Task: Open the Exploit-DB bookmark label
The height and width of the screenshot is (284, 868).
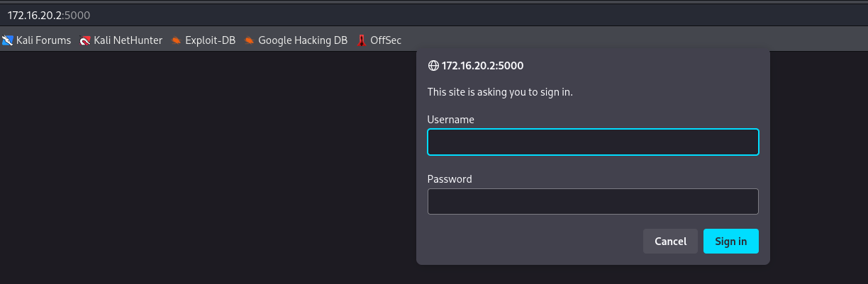Action: pyautogui.click(x=210, y=40)
